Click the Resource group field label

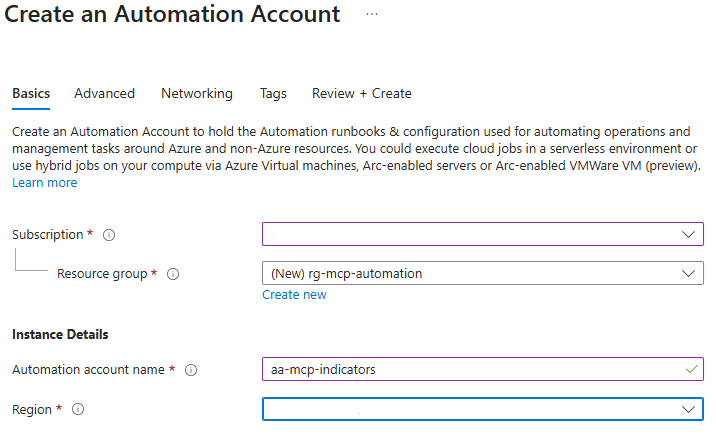(x=102, y=274)
